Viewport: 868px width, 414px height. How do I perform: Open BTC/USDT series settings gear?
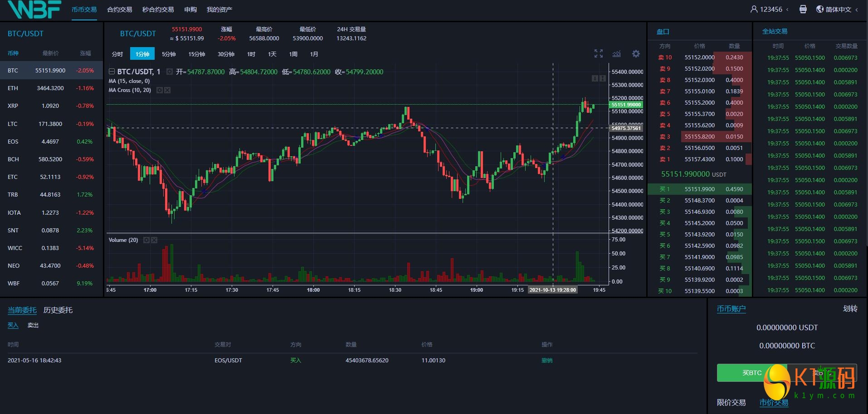(169, 72)
